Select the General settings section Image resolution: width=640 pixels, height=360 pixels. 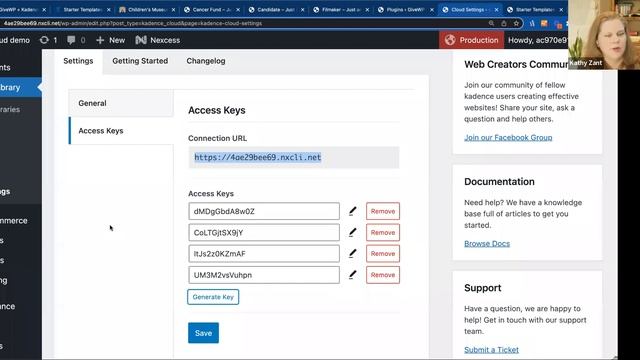pyautogui.click(x=121, y=103)
